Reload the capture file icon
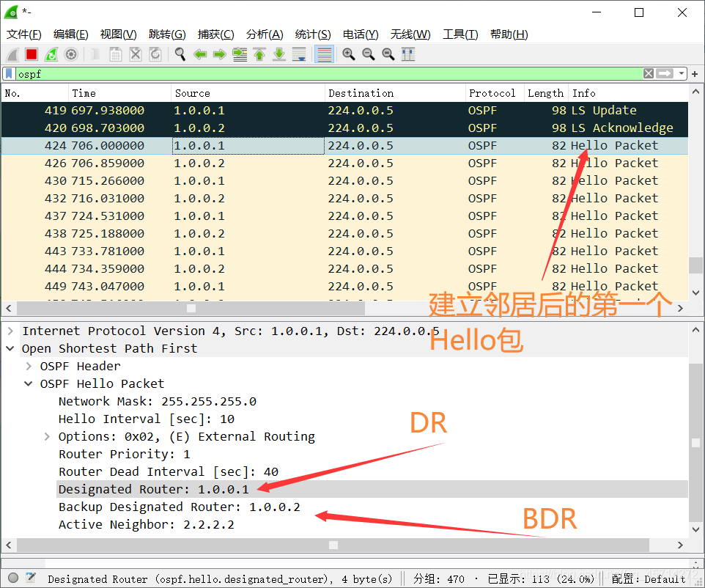This screenshot has height=588, width=705. tap(155, 54)
